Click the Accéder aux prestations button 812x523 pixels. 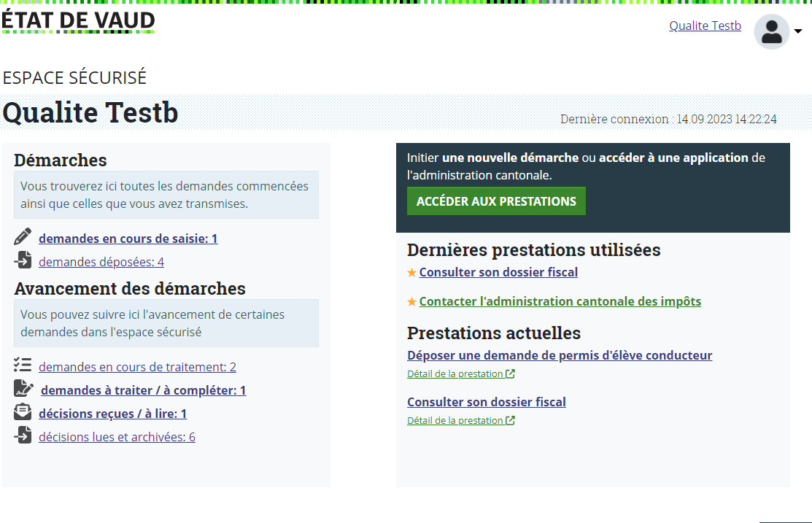click(x=496, y=201)
